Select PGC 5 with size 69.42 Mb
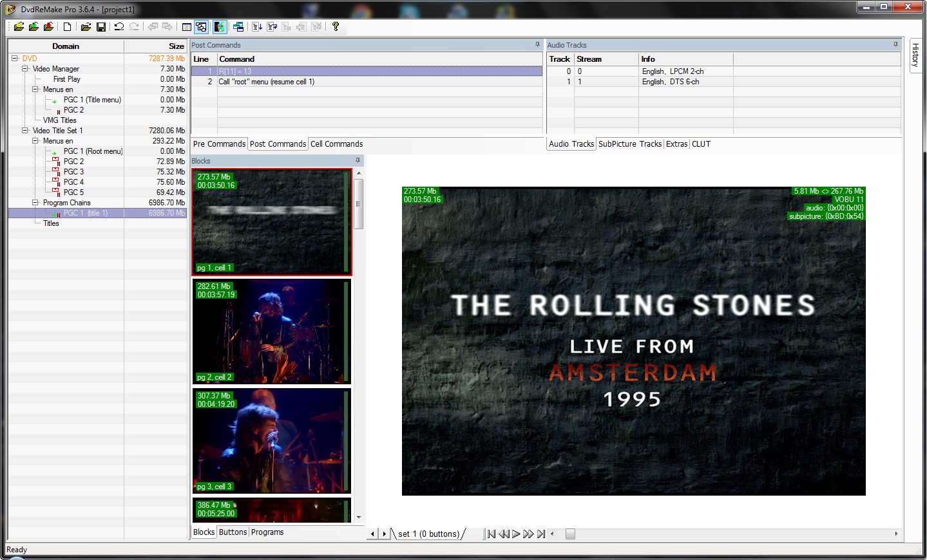Image resolution: width=927 pixels, height=560 pixels. 73,192
